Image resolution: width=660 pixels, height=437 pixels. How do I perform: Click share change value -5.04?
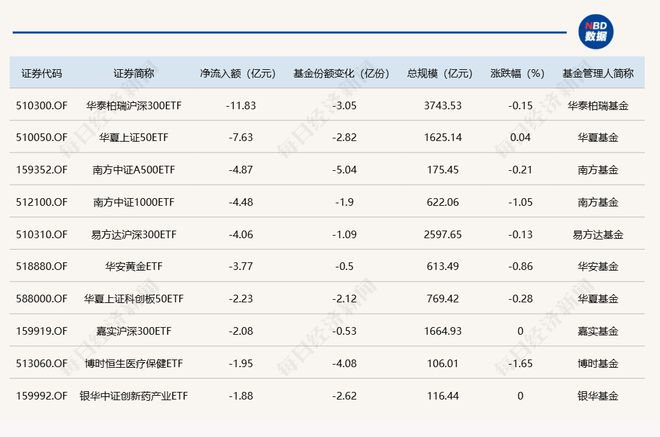click(x=344, y=170)
